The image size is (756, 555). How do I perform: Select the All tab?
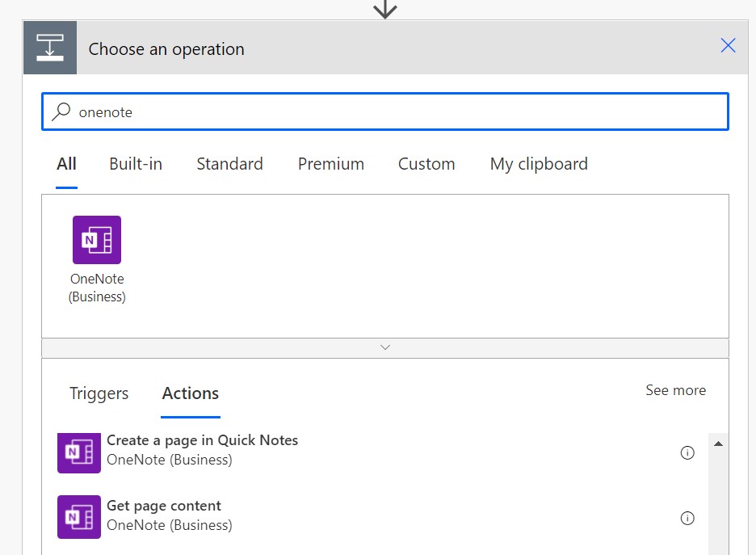[66, 164]
